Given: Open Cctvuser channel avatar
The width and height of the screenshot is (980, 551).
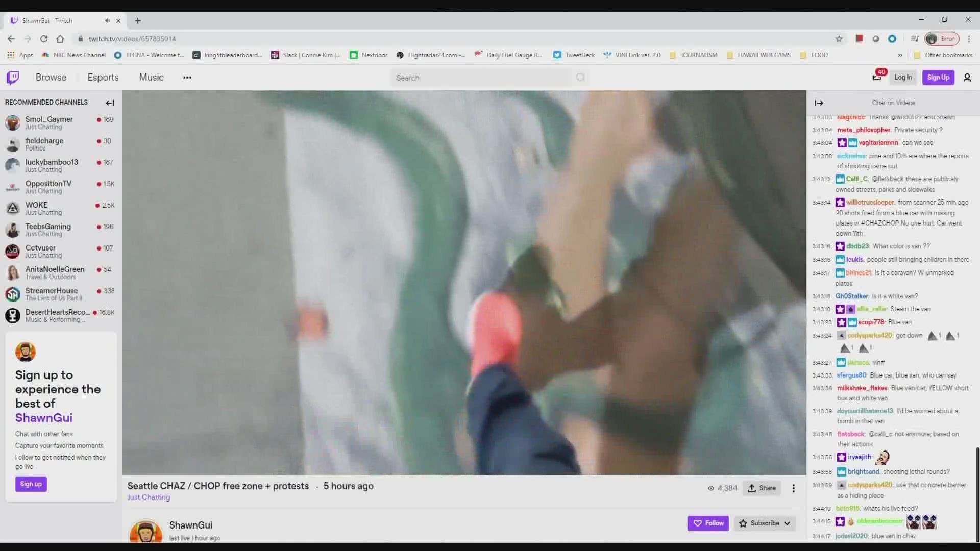Looking at the screenshot, I should (x=13, y=251).
